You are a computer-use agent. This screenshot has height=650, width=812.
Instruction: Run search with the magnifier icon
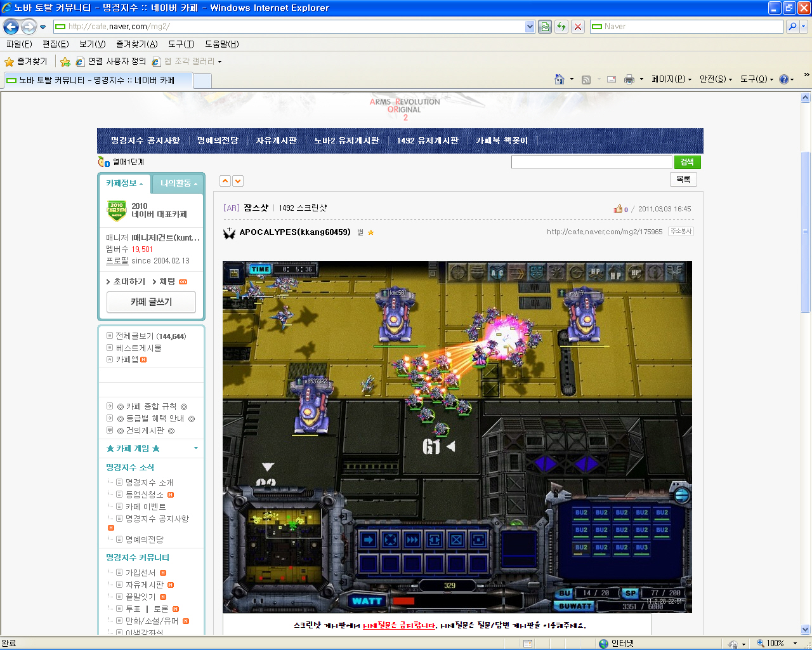point(792,27)
